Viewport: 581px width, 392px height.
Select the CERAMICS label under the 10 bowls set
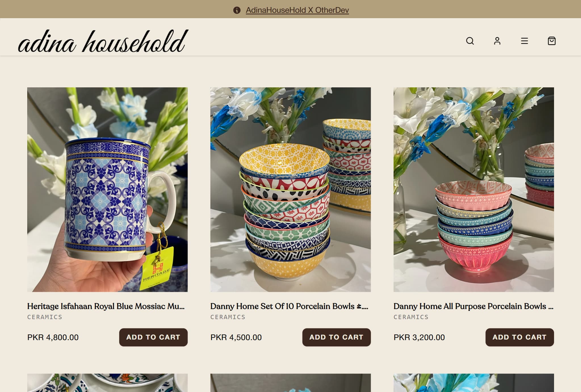click(228, 317)
